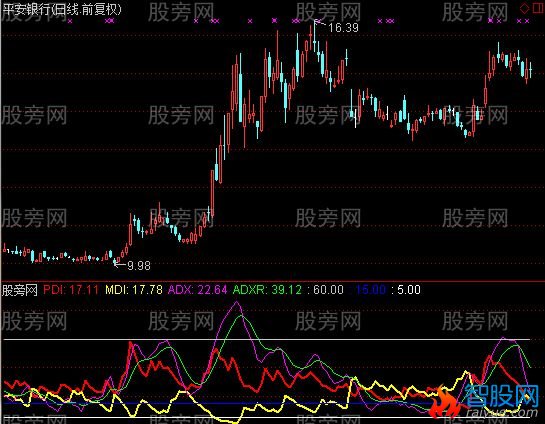This screenshot has height=424, width=545.
Task: Click the 16.39 high price label
Action: coord(343,28)
